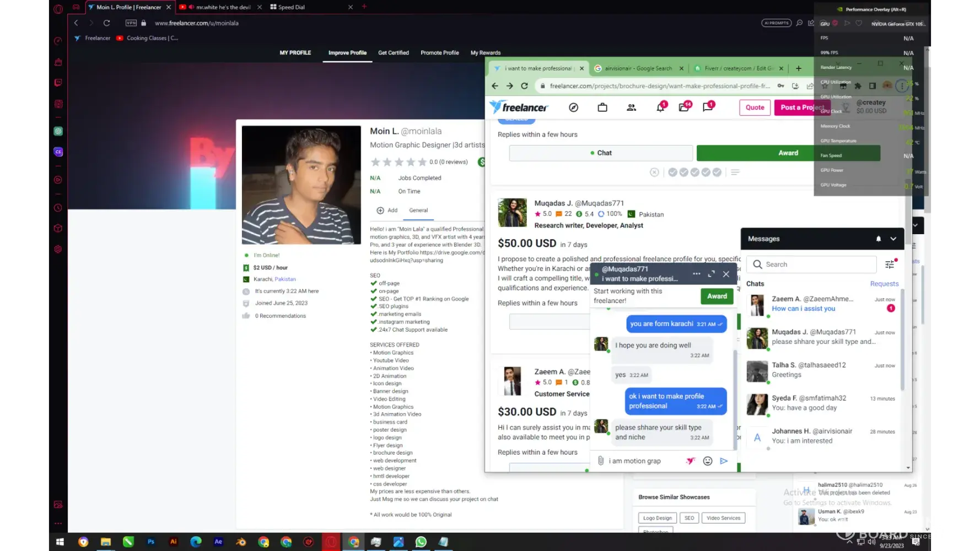Open the player icon in Opera GX sidebar
Screen dimensions: 980x551
tap(58, 180)
